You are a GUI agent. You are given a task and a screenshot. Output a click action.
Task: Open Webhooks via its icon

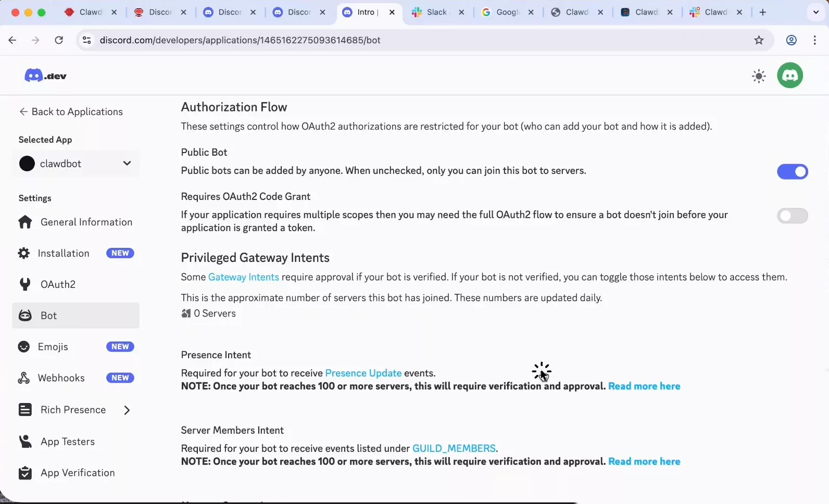coord(24,378)
